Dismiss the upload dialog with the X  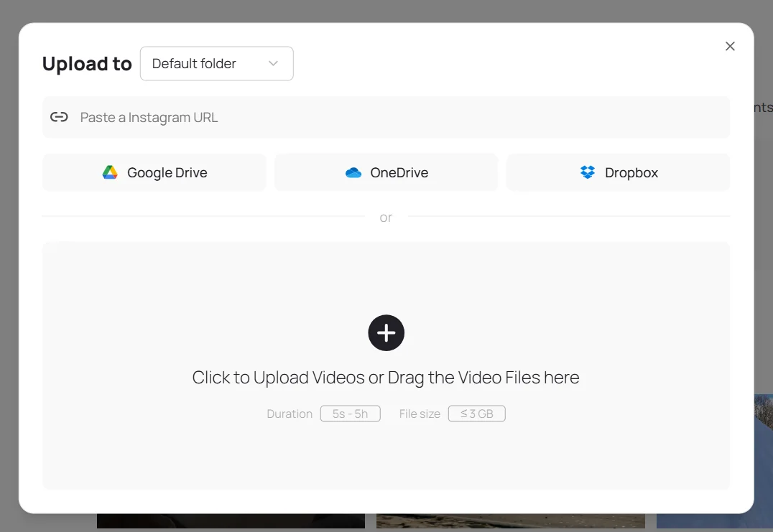tap(730, 46)
